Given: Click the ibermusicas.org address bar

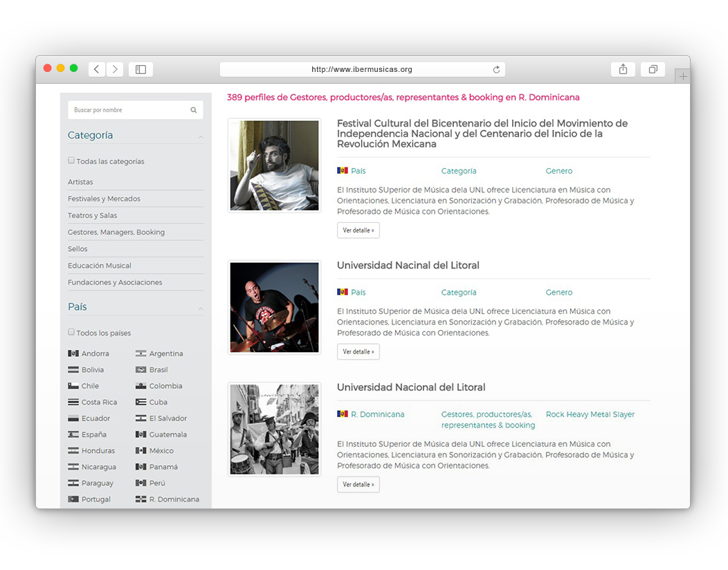Looking at the screenshot, I should pyautogui.click(x=362, y=69).
